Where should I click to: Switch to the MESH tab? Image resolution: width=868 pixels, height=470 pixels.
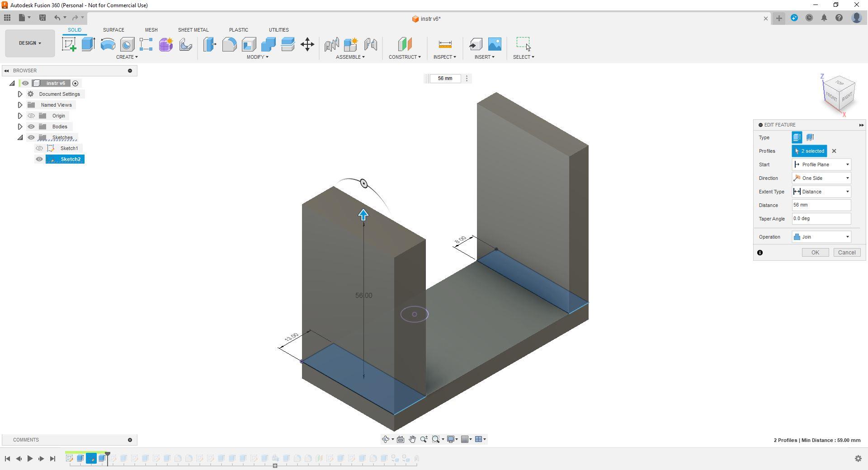(x=151, y=30)
